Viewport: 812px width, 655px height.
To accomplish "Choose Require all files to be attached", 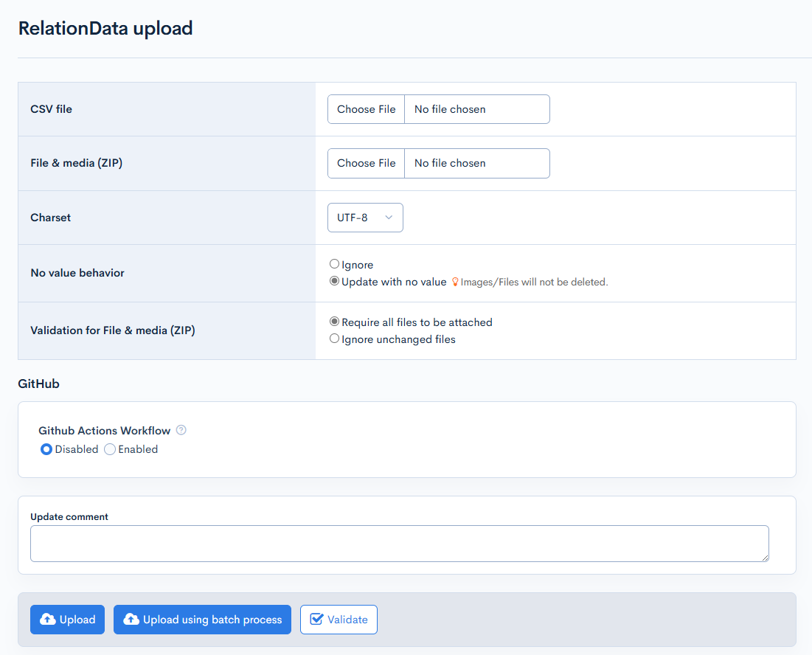I will pyautogui.click(x=334, y=322).
